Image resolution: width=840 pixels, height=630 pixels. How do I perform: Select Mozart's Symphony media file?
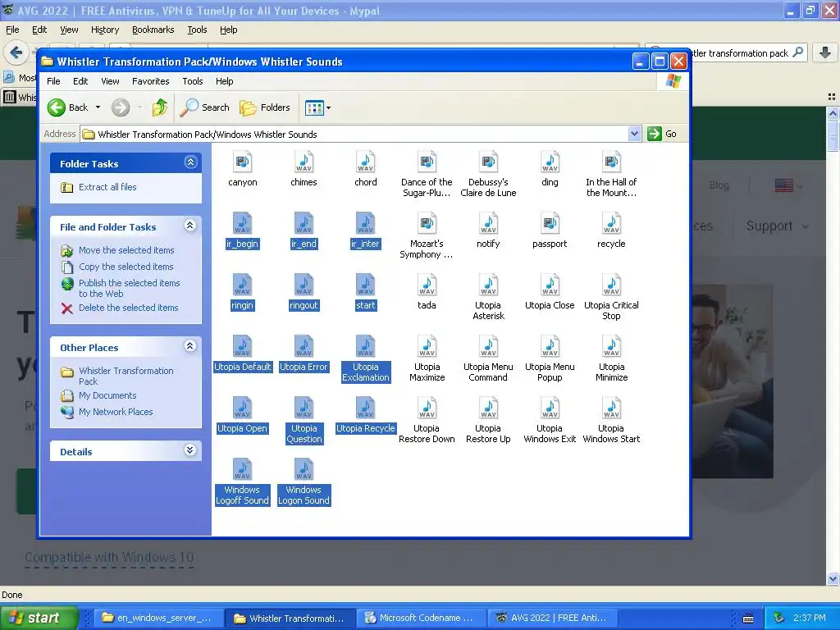point(427,235)
